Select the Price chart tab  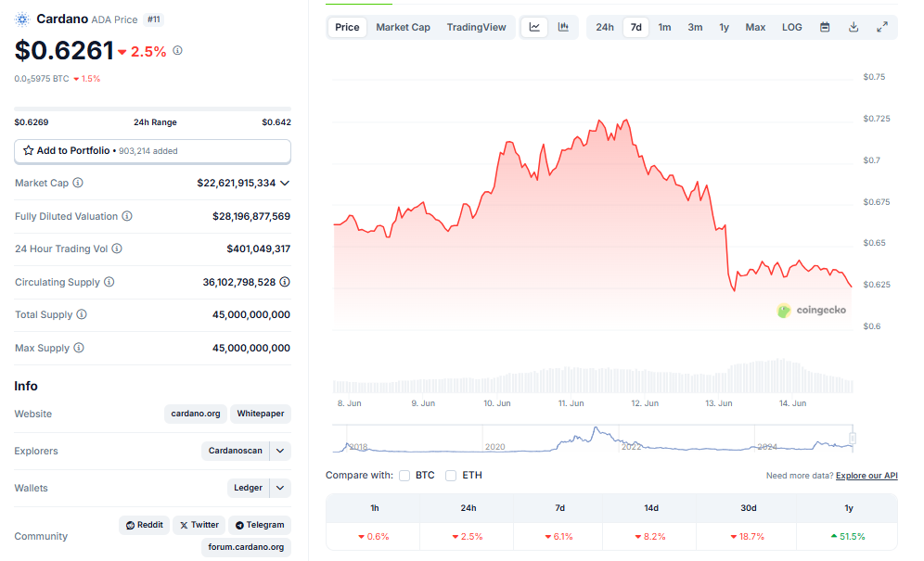[x=347, y=27]
